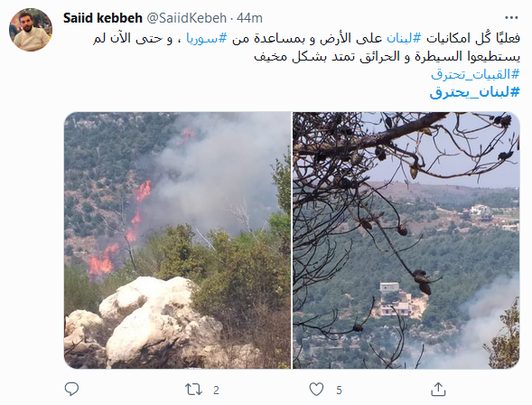The height and width of the screenshot is (405, 532).
Task: Click the white boulder in left photo
Action: 149,321
